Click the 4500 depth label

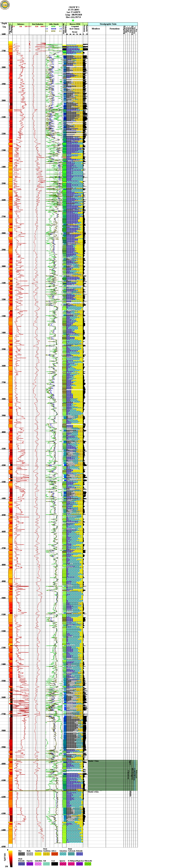(3, 515)
